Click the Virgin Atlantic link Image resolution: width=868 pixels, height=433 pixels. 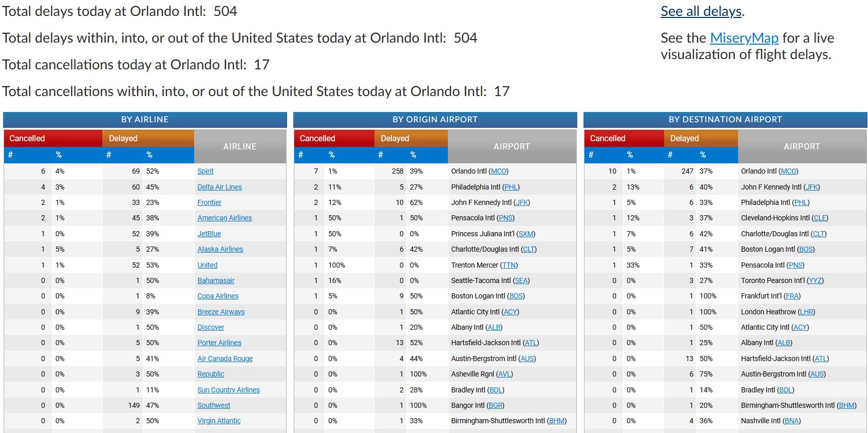[x=219, y=421]
